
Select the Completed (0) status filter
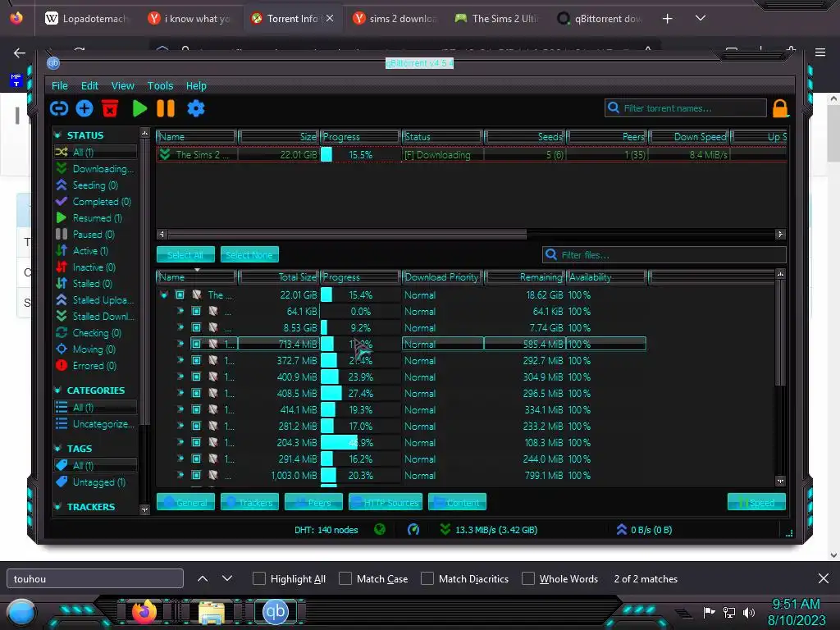94,202
